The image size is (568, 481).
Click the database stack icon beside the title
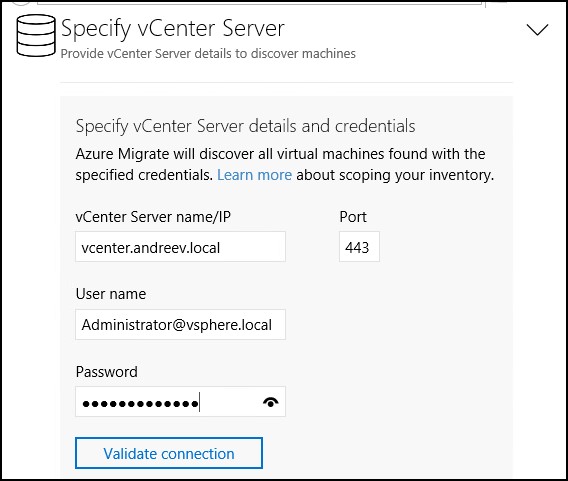36,35
